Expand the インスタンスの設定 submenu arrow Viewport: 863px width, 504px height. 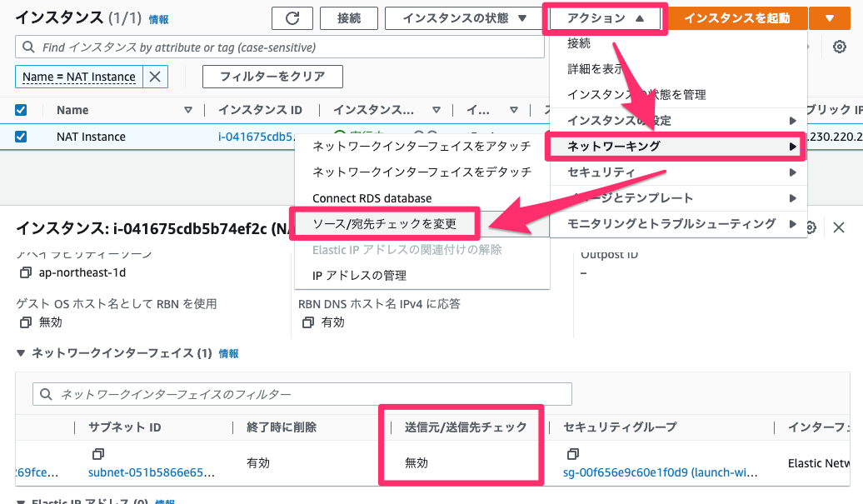(x=792, y=121)
